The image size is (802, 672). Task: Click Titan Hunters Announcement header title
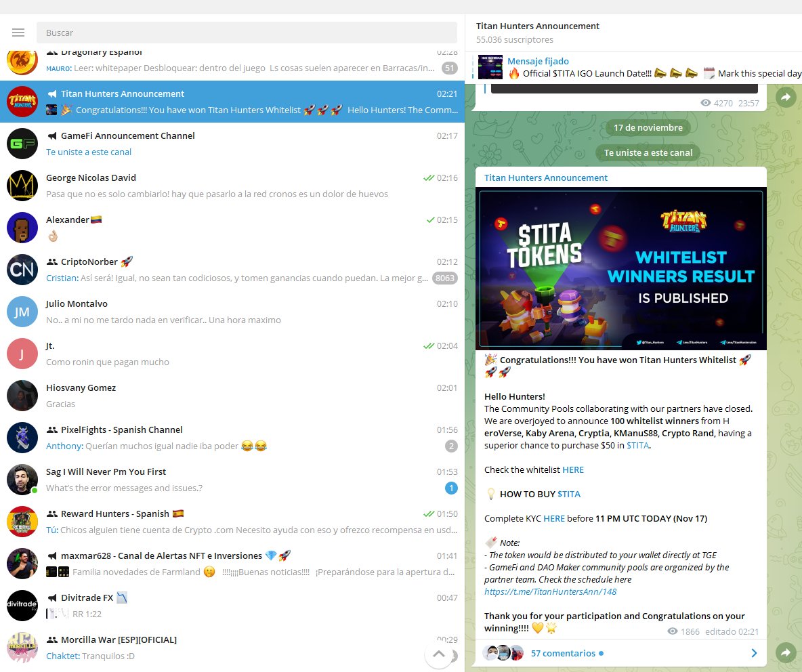[538, 26]
